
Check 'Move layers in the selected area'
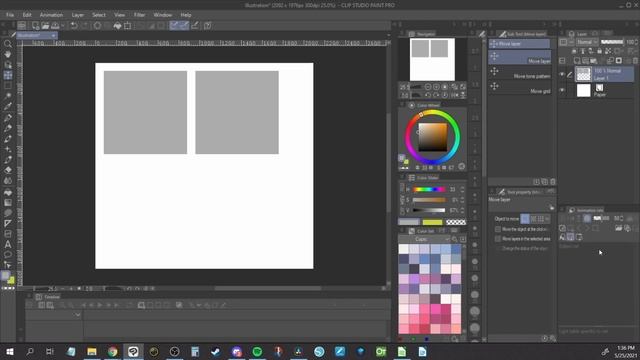pyautogui.click(x=498, y=239)
